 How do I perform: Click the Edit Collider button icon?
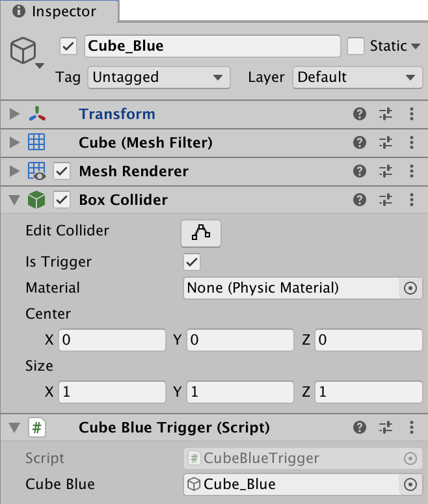[x=201, y=233]
